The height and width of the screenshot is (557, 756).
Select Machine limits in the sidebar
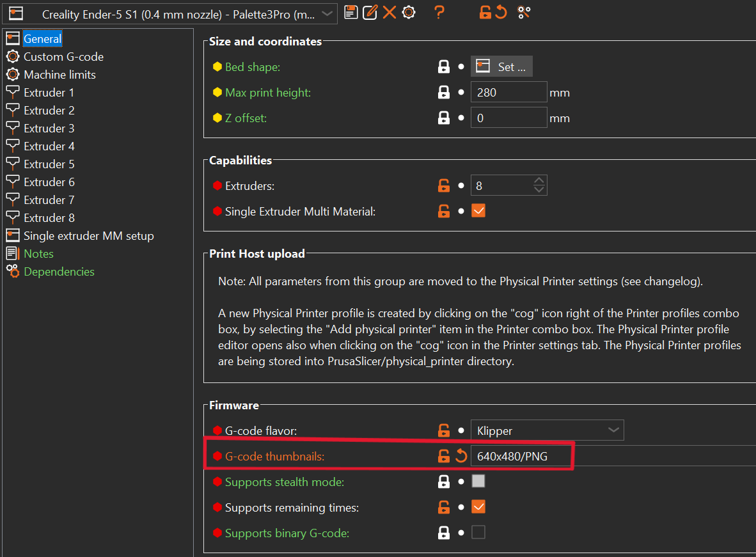(59, 75)
